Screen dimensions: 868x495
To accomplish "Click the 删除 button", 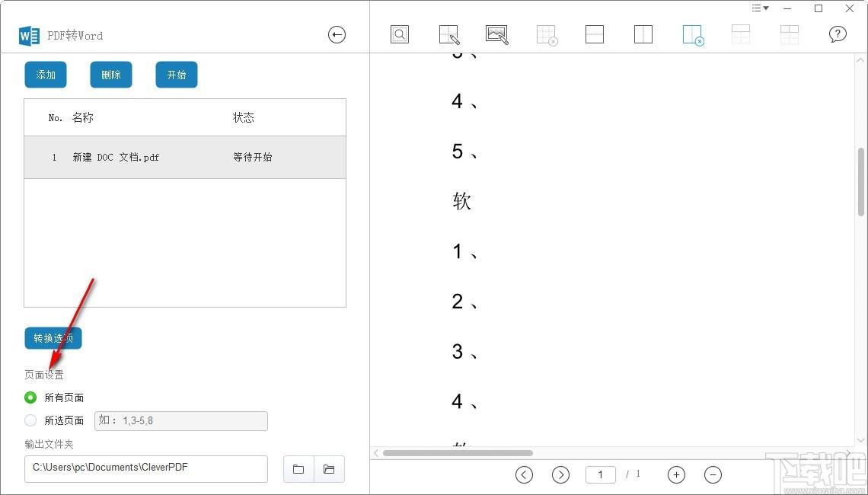I will point(111,75).
